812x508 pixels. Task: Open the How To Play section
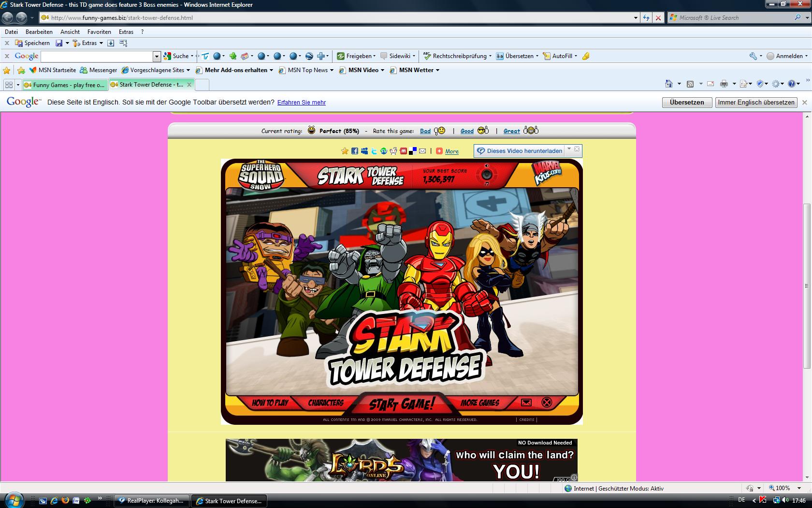coord(270,403)
